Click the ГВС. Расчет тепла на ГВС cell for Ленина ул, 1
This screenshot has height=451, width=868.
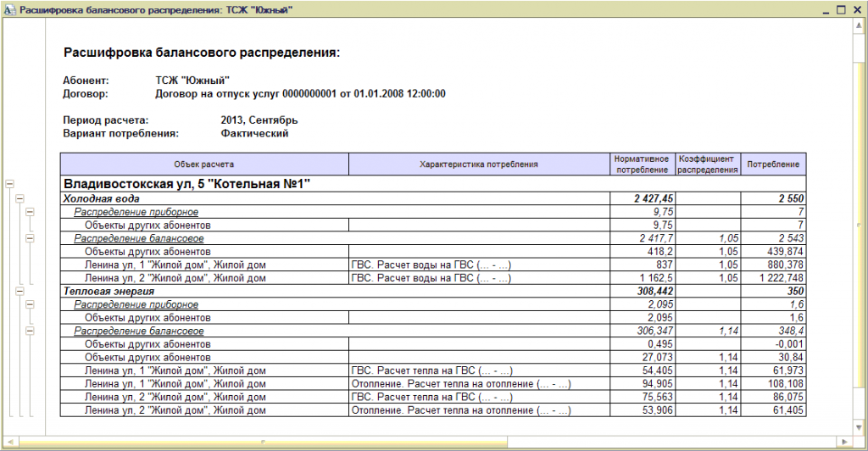[479, 370]
